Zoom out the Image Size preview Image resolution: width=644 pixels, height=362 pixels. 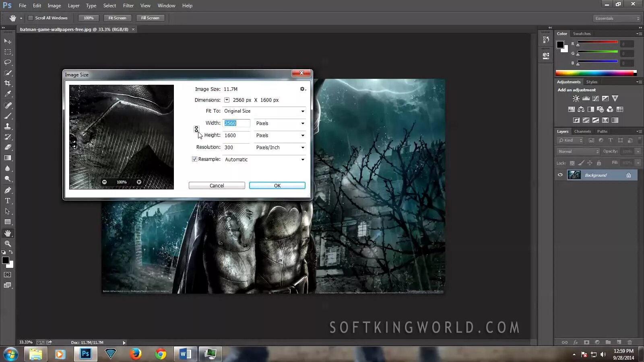pyautogui.click(x=105, y=182)
